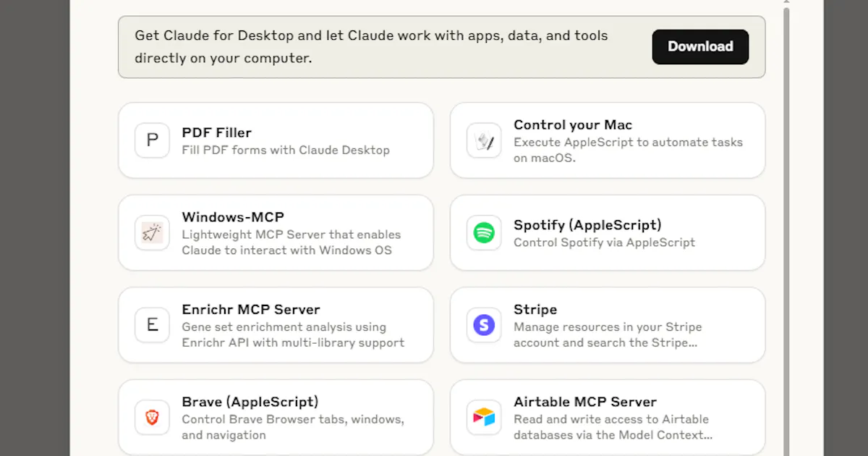The width and height of the screenshot is (868, 456).
Task: Click the purple Stripe logo icon
Action: [x=484, y=325]
